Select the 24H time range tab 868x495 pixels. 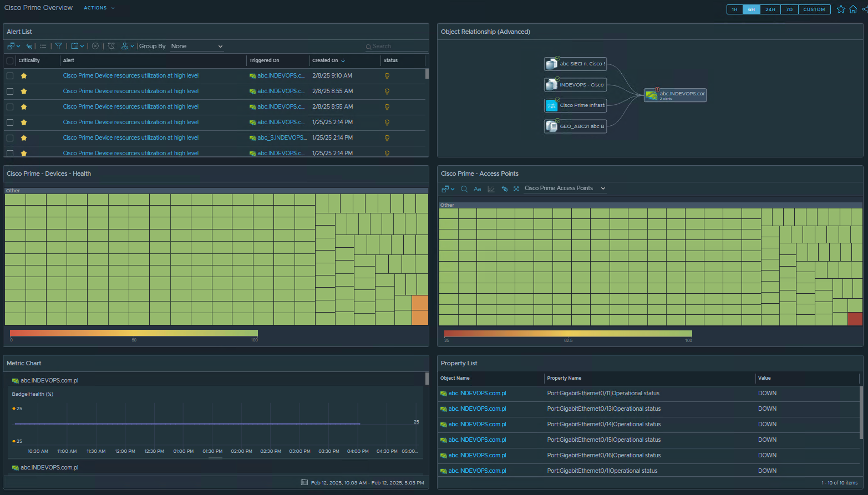(x=770, y=9)
